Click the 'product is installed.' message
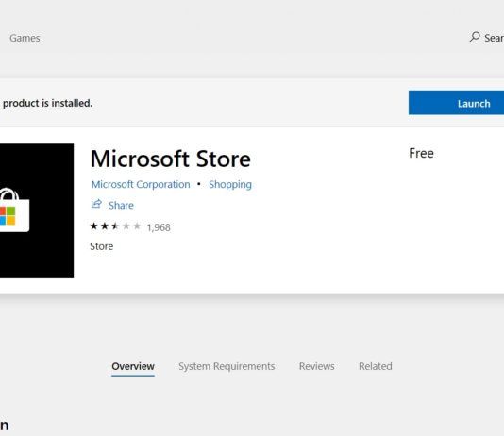Screen dimensions: 504x436 [47, 103]
